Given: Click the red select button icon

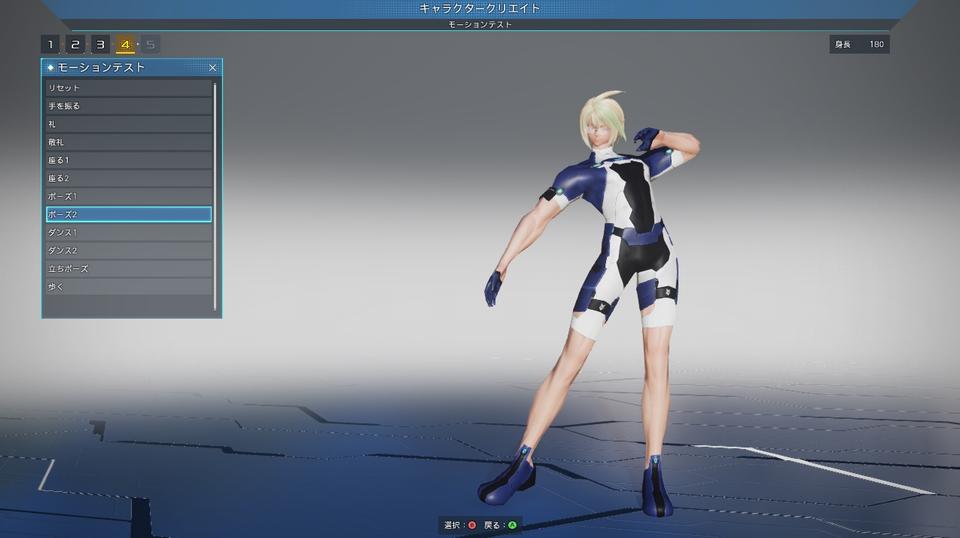Looking at the screenshot, I should pos(472,525).
